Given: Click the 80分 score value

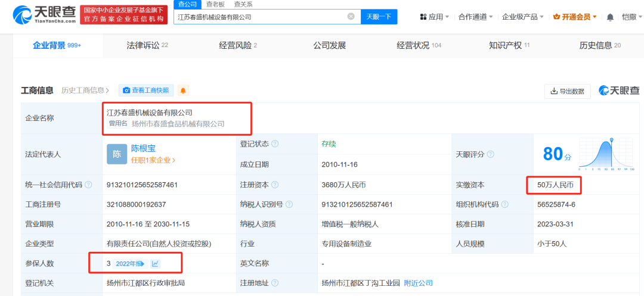Looking at the screenshot, I should (557, 154).
